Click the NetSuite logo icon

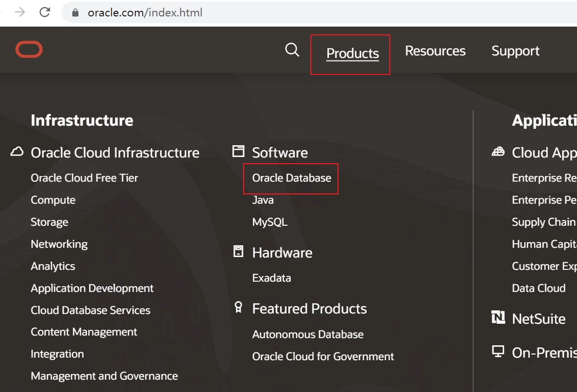pos(498,318)
